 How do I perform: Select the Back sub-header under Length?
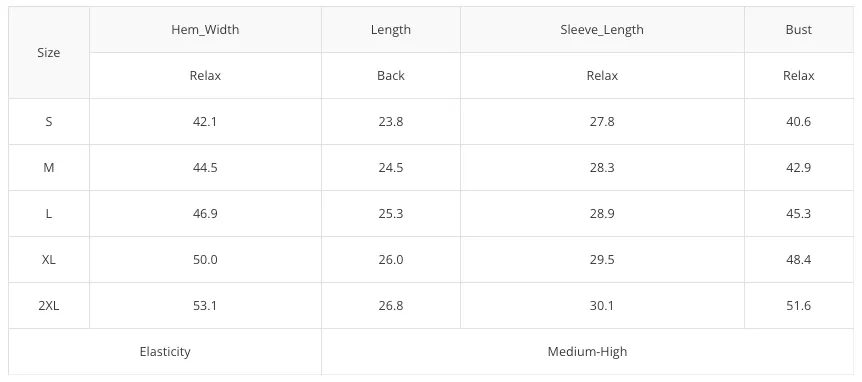[x=391, y=76]
